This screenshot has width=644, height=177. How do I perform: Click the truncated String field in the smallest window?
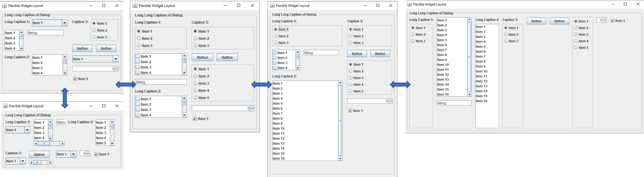point(61,122)
